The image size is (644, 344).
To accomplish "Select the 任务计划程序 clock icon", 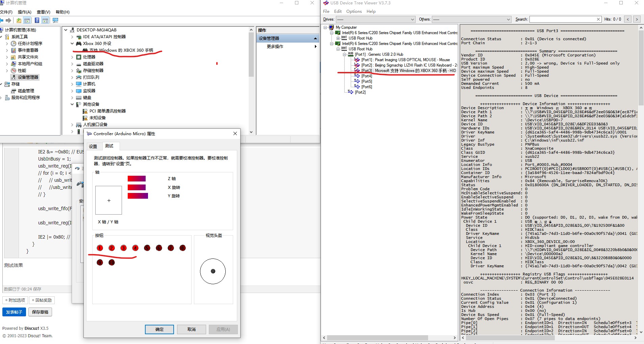I will [x=14, y=44].
